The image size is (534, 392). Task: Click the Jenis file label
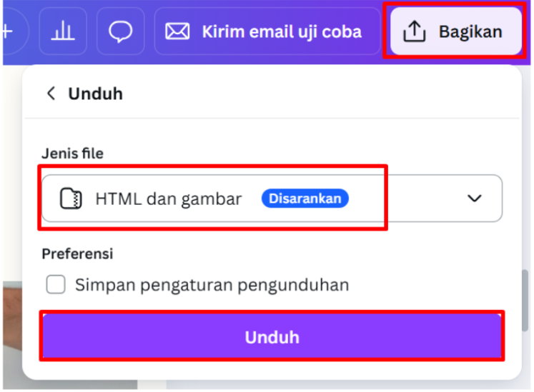pos(72,154)
